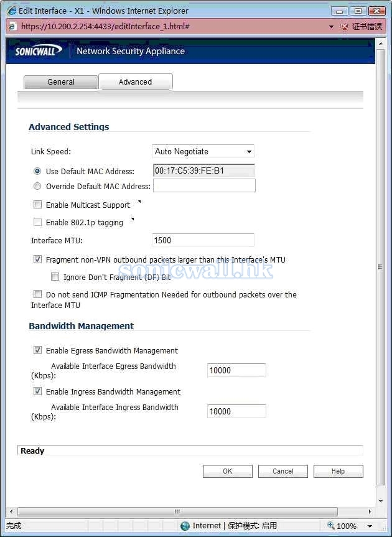
Task: Click the Ingress Bandwidth Kbps field
Action: coord(236,411)
